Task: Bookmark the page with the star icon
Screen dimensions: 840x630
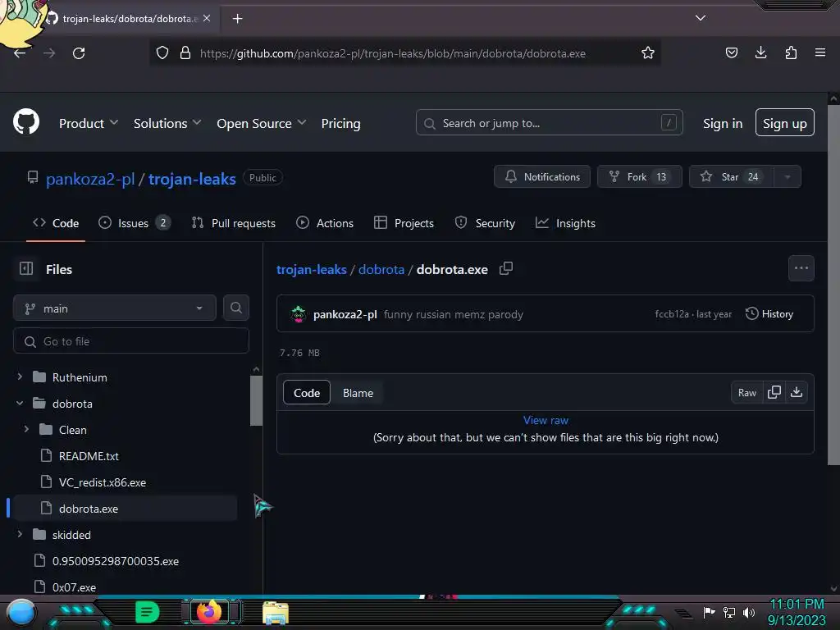Action: click(648, 52)
